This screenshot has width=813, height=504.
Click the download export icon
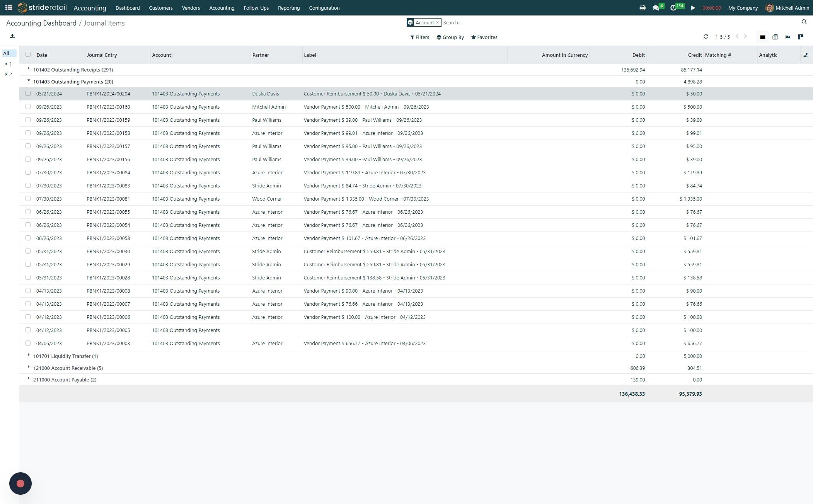[12, 36]
